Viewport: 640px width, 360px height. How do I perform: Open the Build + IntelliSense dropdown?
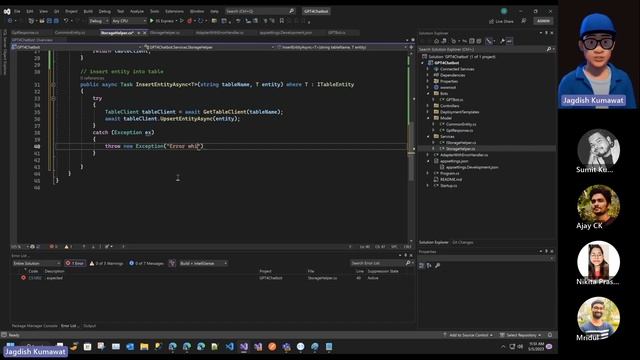[x=203, y=263]
